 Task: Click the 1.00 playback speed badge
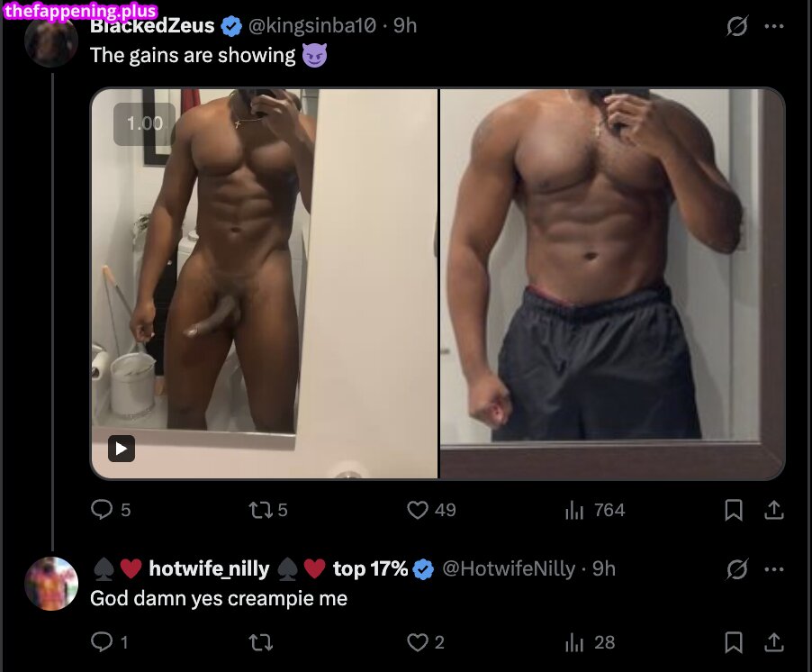144,123
